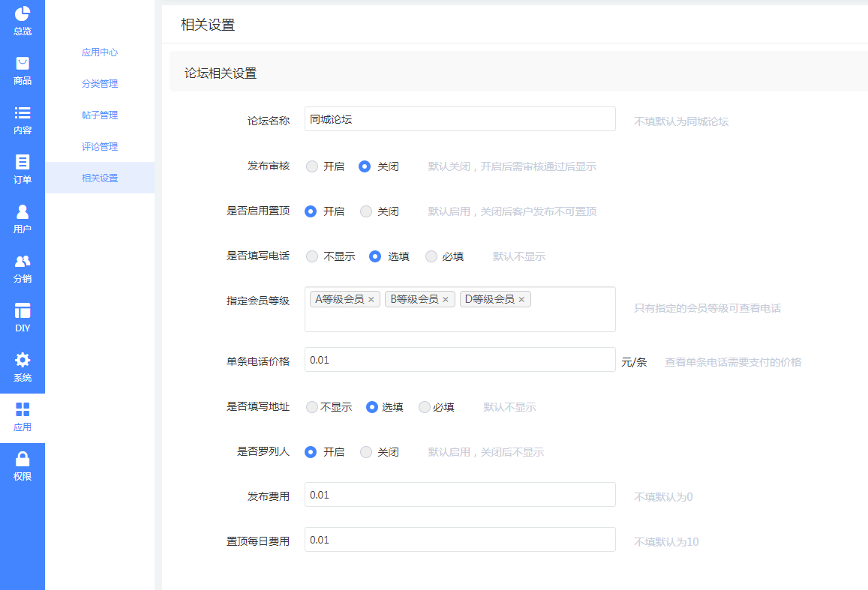868x590 pixels.
Task: Open the 分销 group icon
Action: pos(23,261)
